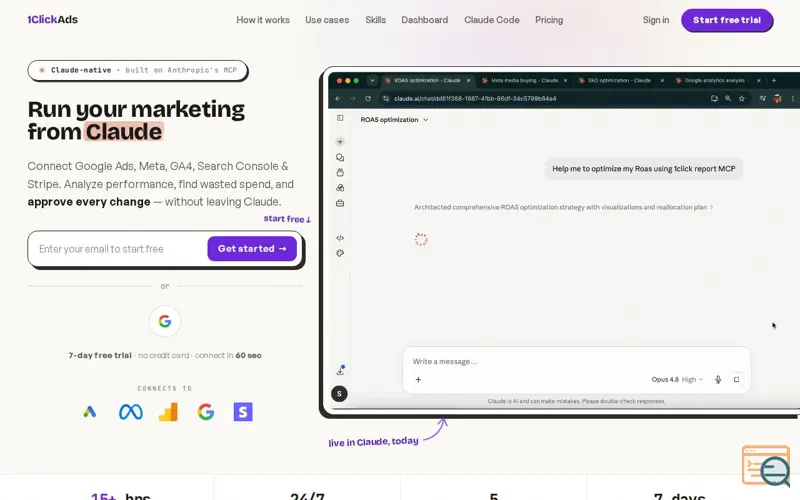Image resolution: width=800 pixels, height=500 pixels.
Task: Click the bold 'approve every change' text
Action: pos(89,202)
